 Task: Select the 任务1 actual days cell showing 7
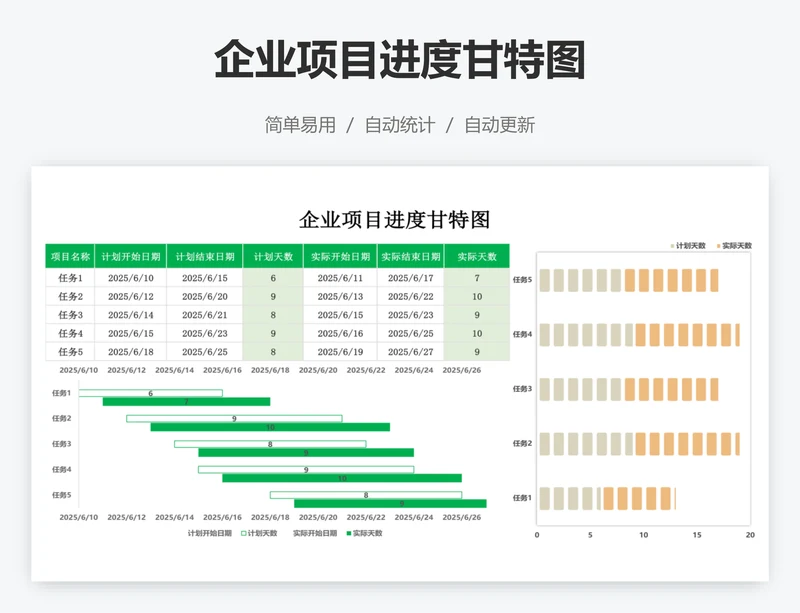[477, 278]
